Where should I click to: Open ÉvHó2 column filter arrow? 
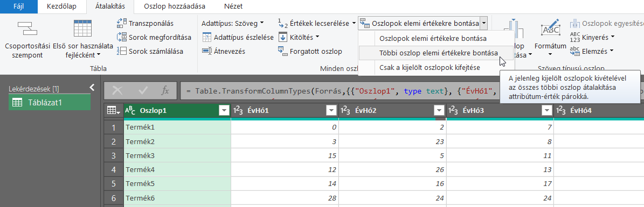(x=439, y=110)
